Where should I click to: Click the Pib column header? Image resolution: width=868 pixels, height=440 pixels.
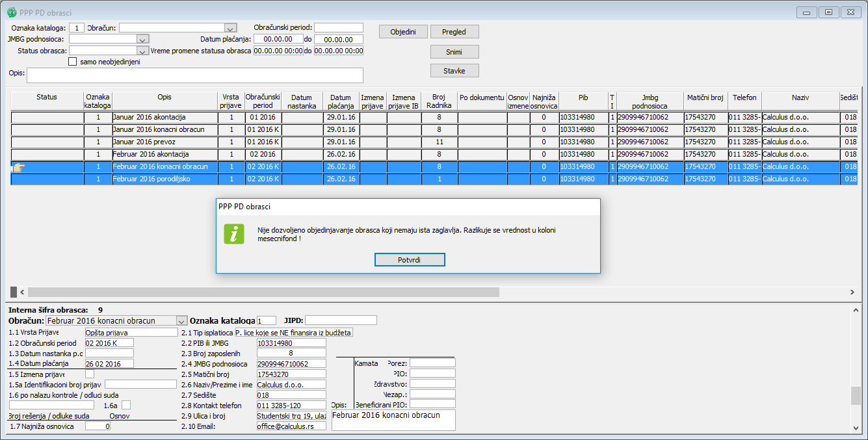click(583, 101)
